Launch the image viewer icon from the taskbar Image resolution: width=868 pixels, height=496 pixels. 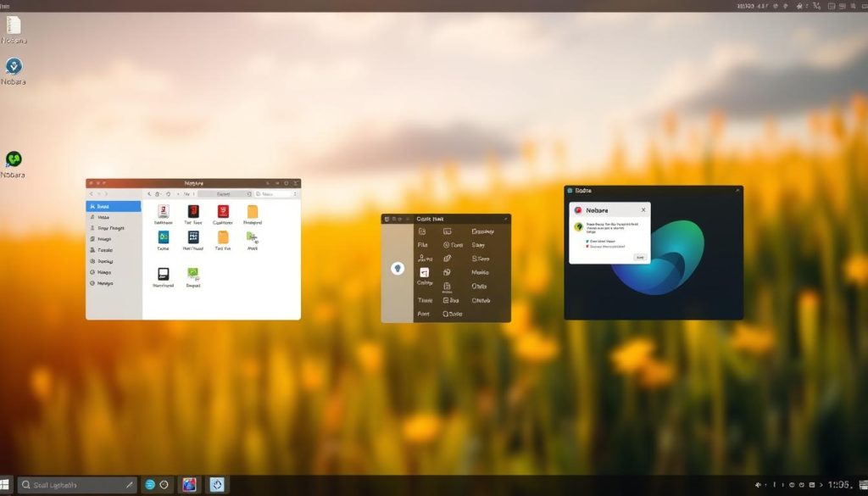[x=189, y=484]
